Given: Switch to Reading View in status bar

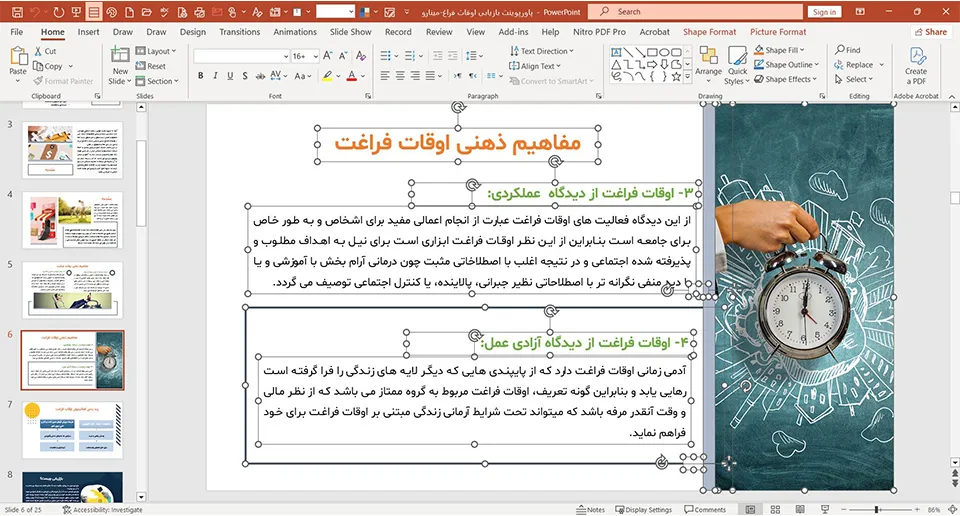Looking at the screenshot, I should tap(800, 509).
